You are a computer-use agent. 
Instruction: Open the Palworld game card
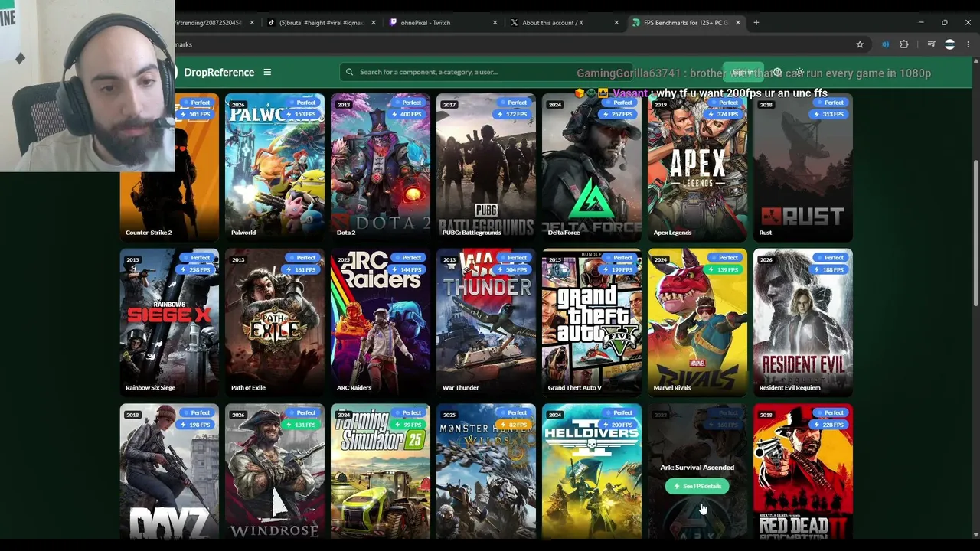[x=275, y=168]
